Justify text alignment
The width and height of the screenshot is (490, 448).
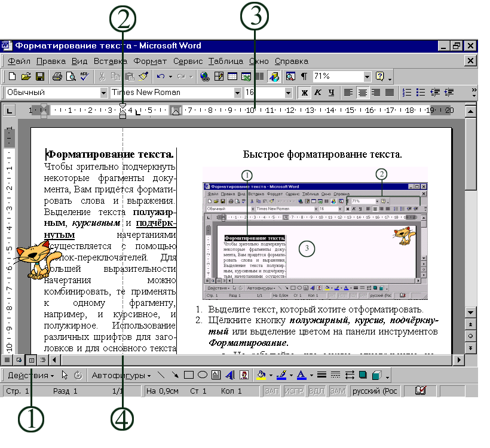[390, 93]
